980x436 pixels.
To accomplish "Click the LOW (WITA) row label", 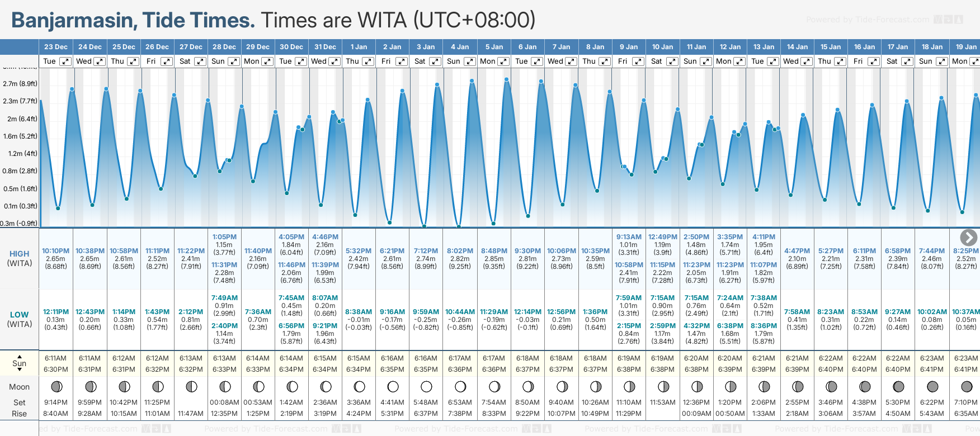I will [x=20, y=319].
